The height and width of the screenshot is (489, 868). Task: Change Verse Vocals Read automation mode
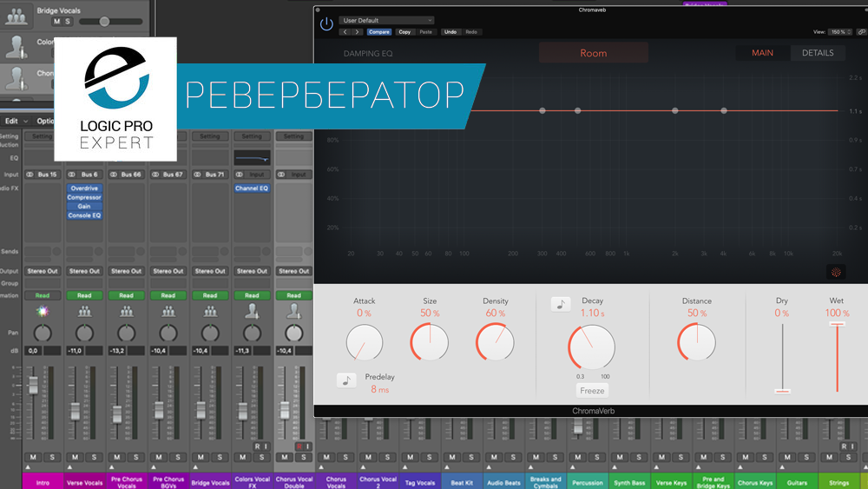(84, 295)
